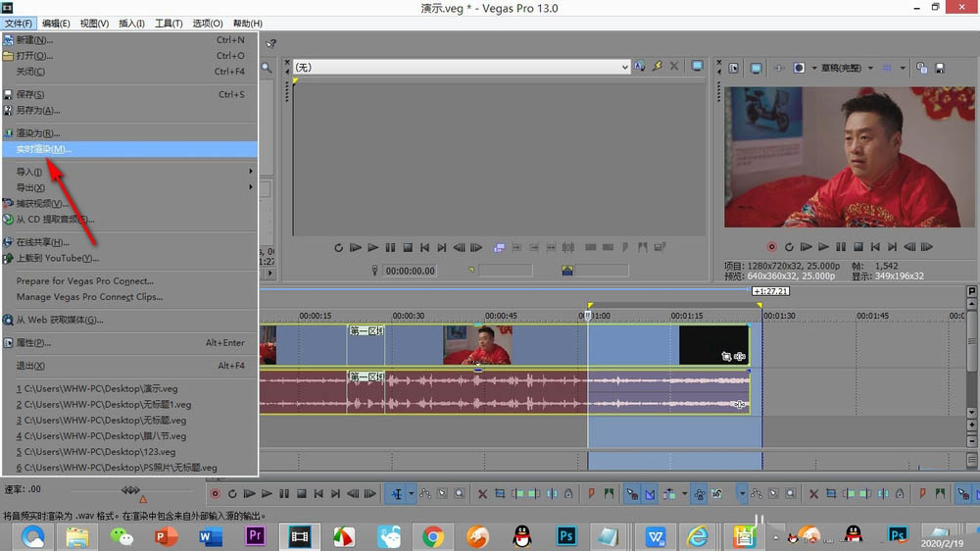This screenshot has height=551, width=980.
Task: Click the trim crop icon in toolbar
Action: [x=500, y=493]
